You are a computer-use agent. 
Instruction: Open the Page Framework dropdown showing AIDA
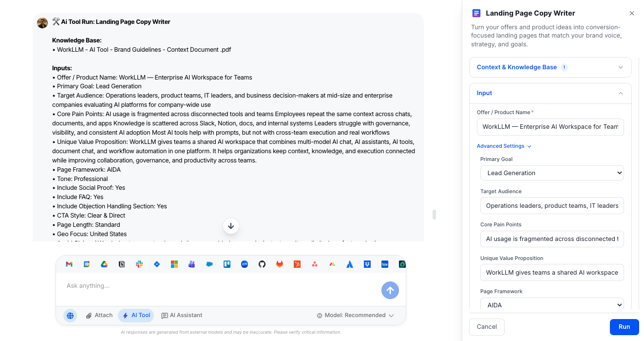[x=552, y=305]
